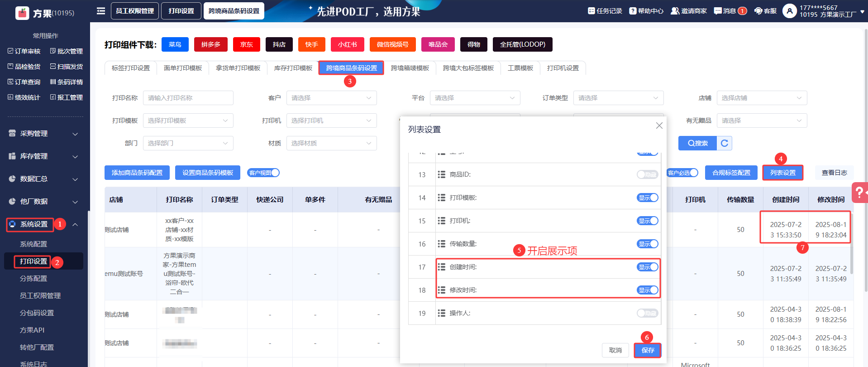Click the drag handle on the 修改时间 row
The height and width of the screenshot is (367, 868).
click(441, 290)
